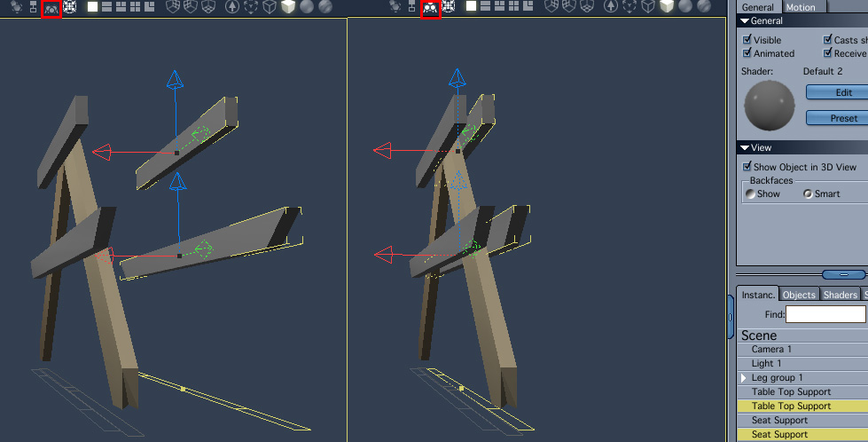The width and height of the screenshot is (868, 442).
Task: Choose solid white cube display mode in left toolbar
Action: [288, 6]
